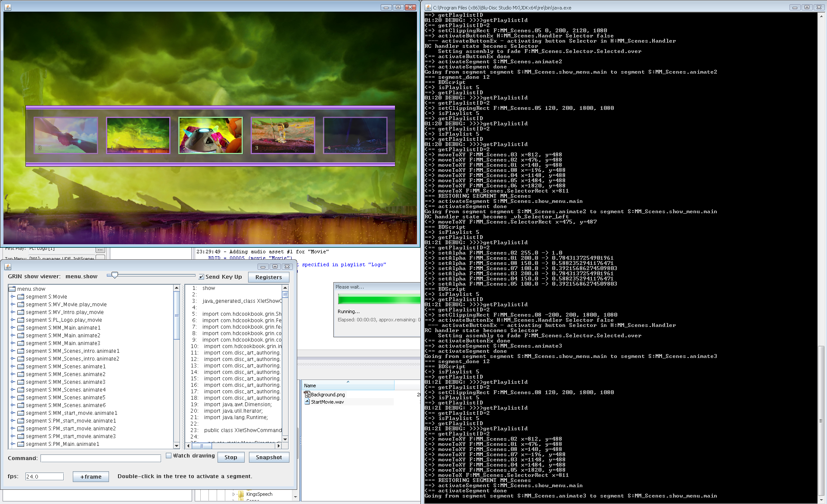Screen dimensions: 827x504
Task: Click the GRIN viewer scale slider handle
Action: click(x=115, y=275)
